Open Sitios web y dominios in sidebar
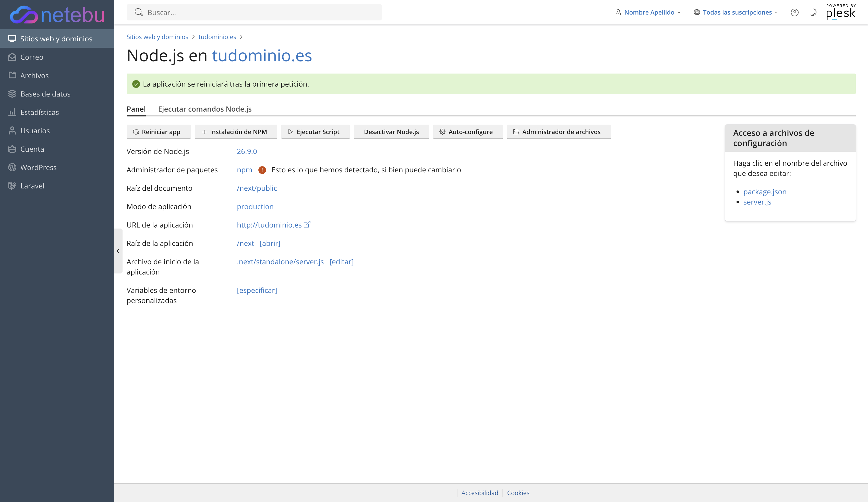This screenshot has width=868, height=502. coord(57,39)
